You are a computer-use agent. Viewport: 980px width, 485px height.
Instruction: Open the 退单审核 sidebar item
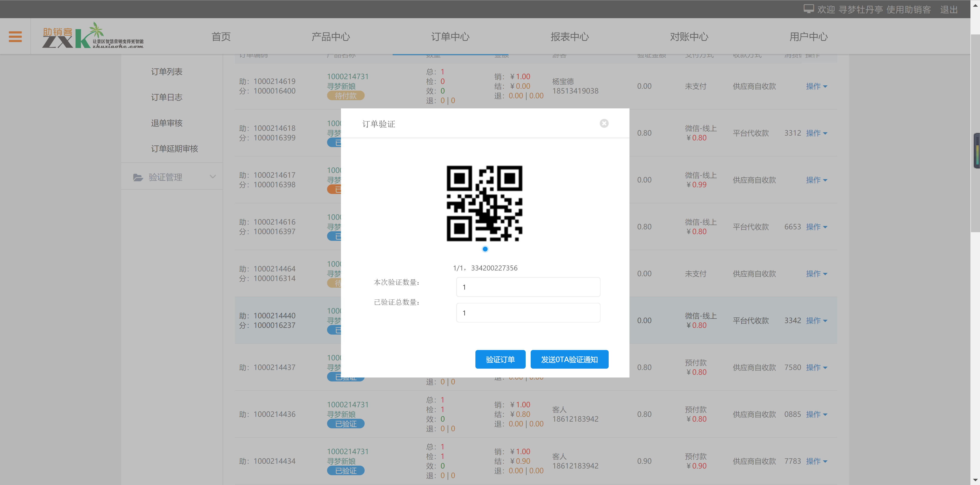tap(166, 123)
